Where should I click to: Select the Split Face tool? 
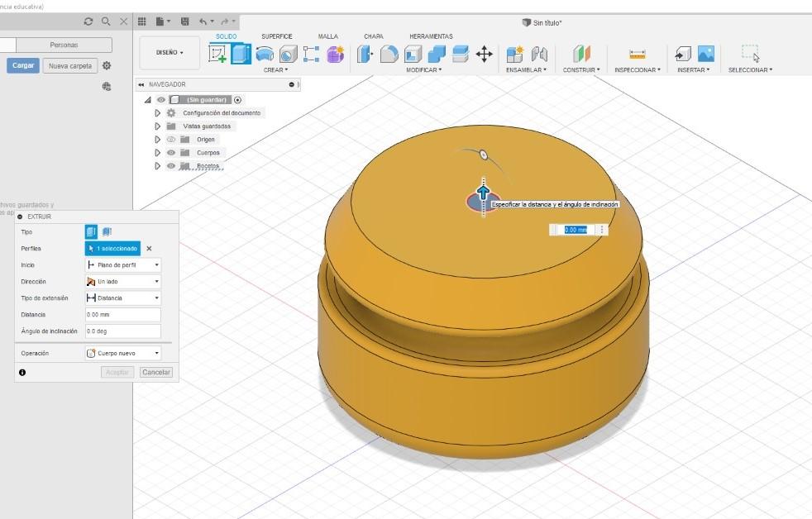460,54
